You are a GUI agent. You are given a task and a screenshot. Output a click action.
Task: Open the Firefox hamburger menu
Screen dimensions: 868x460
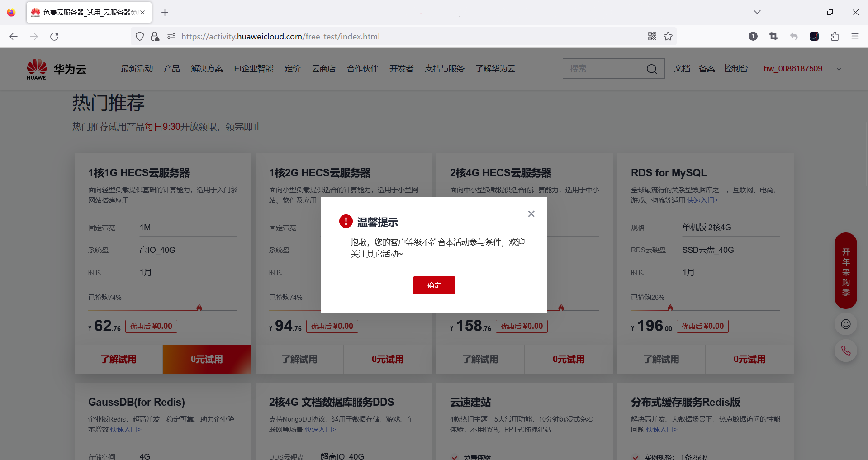pyautogui.click(x=855, y=36)
